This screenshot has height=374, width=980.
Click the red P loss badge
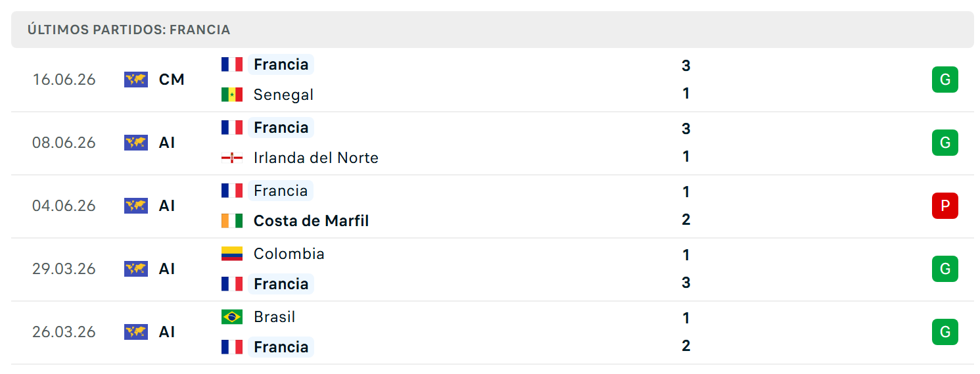tap(945, 206)
